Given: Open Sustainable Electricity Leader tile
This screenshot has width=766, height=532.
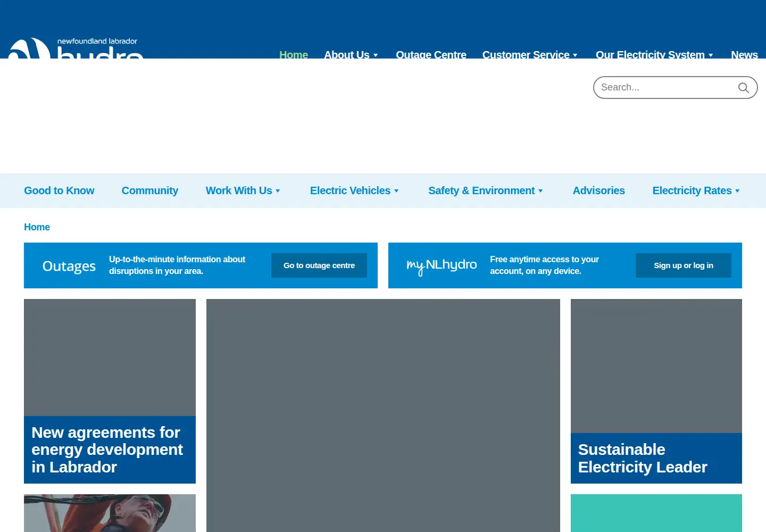Looking at the screenshot, I should coord(656,391).
